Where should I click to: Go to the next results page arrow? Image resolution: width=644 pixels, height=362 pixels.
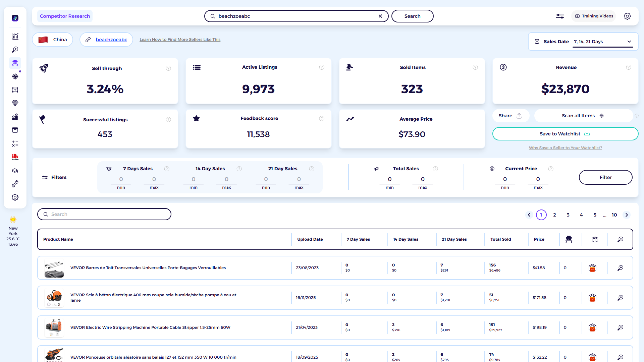coord(627,215)
